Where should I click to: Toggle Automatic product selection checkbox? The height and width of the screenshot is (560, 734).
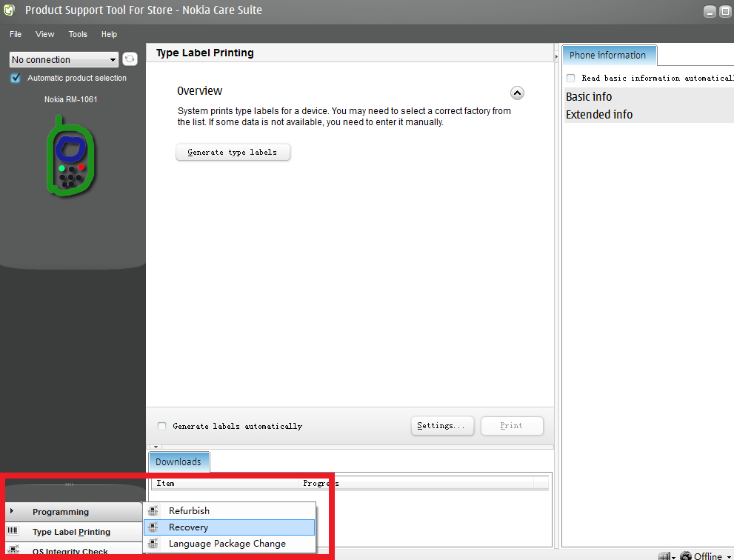pos(16,78)
